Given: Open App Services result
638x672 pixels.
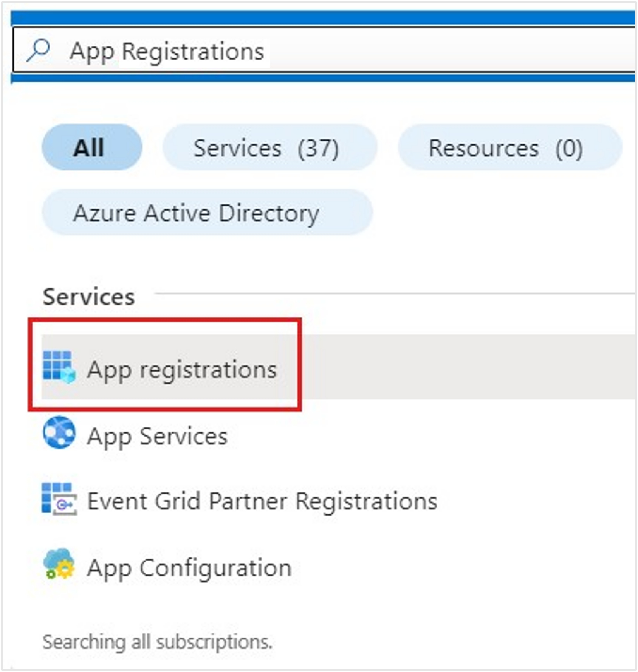Looking at the screenshot, I should click(x=157, y=436).
